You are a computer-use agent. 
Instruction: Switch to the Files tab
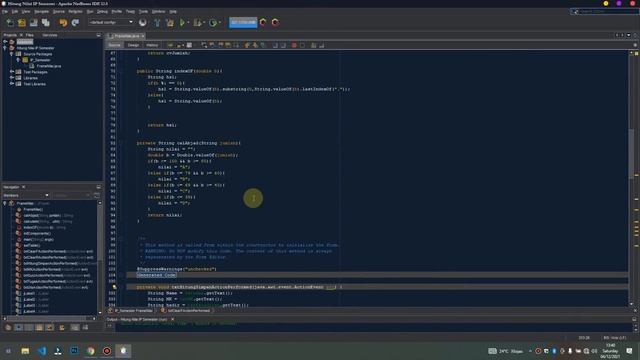pyautogui.click(x=30, y=35)
